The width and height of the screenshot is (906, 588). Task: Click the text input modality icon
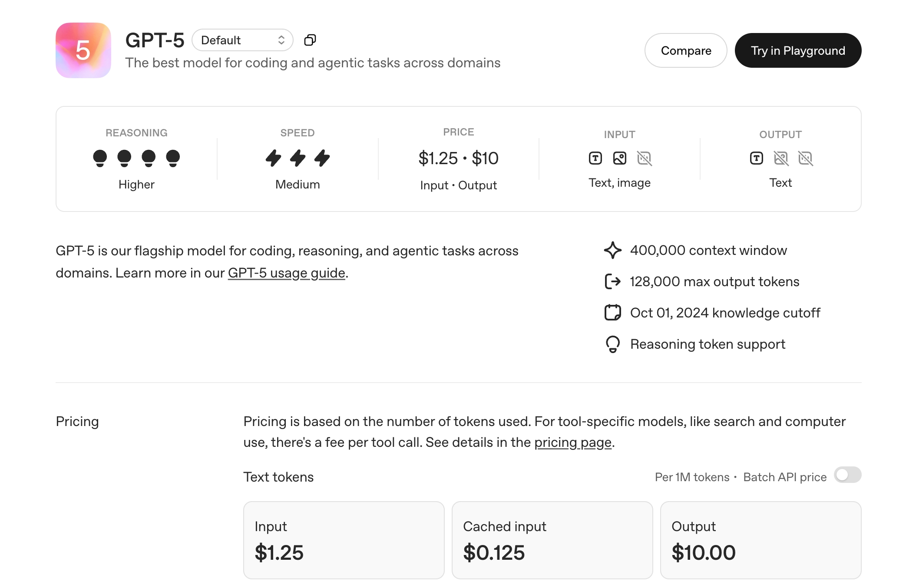click(595, 158)
